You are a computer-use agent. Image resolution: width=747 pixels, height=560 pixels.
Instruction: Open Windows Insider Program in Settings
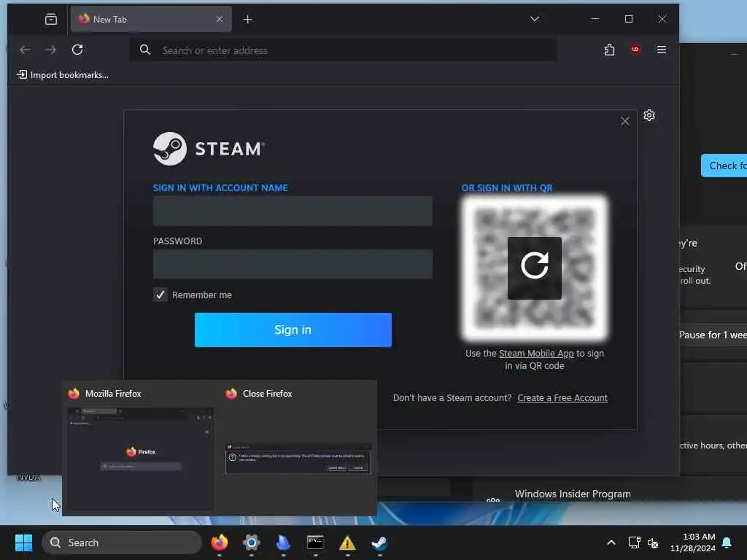click(x=573, y=494)
